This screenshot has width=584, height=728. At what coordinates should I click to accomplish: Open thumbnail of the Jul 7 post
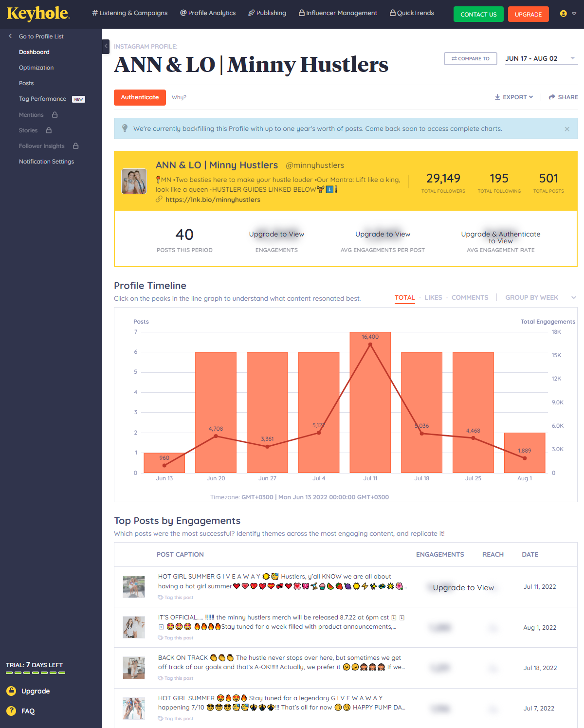134,708
